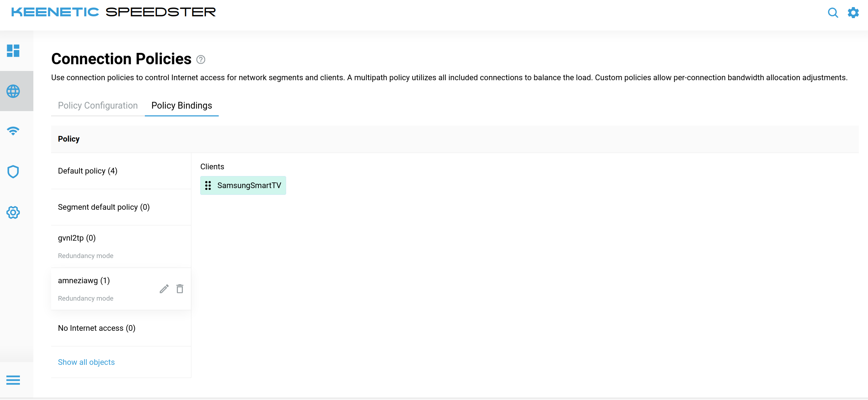Edit the amneziawg policy with pencil
The image size is (868, 400).
coord(164,289)
